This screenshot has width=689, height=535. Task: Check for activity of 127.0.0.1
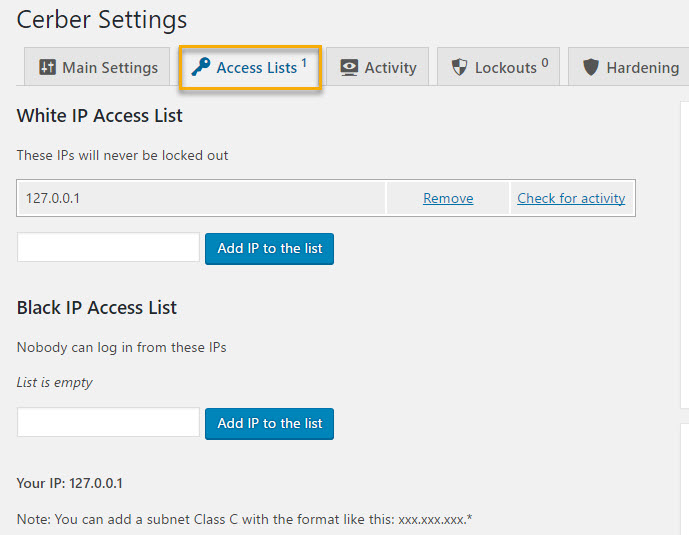(571, 198)
